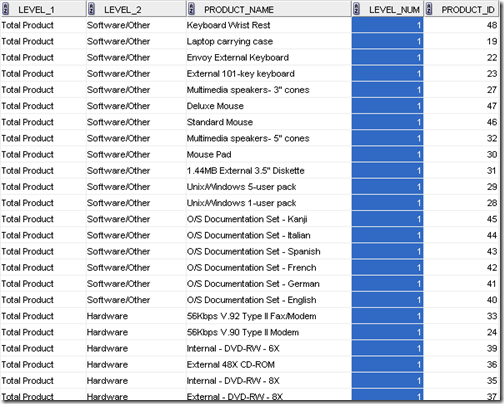Select the PRODUCT_ID column header

(x=461, y=9)
